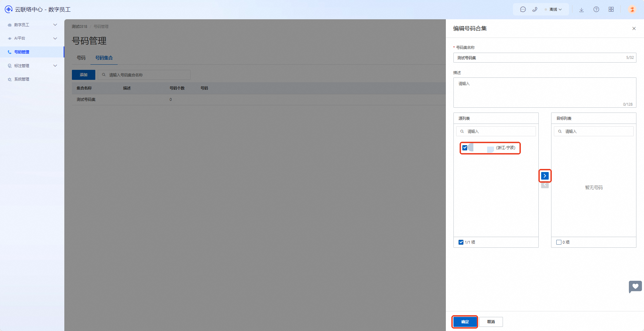This screenshot has height=331, width=644.
Task: Click the magnifier icon in 目标列表 search
Action: (560, 131)
